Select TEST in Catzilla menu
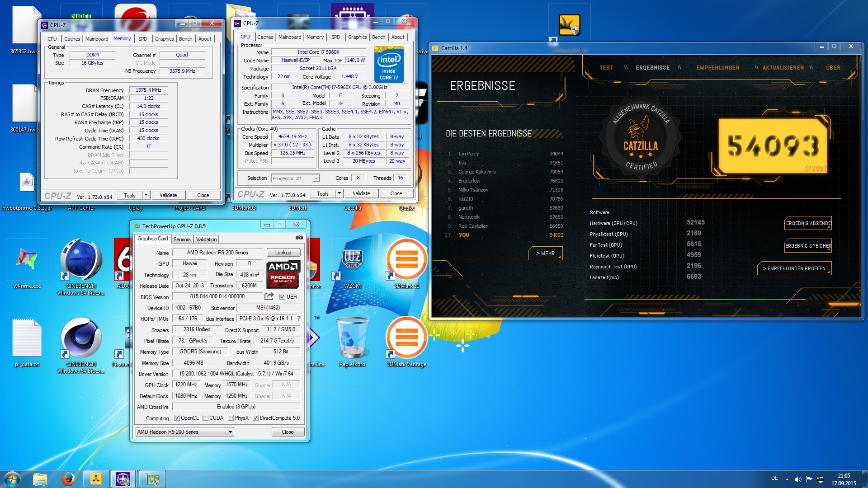The width and height of the screenshot is (868, 488). click(606, 68)
